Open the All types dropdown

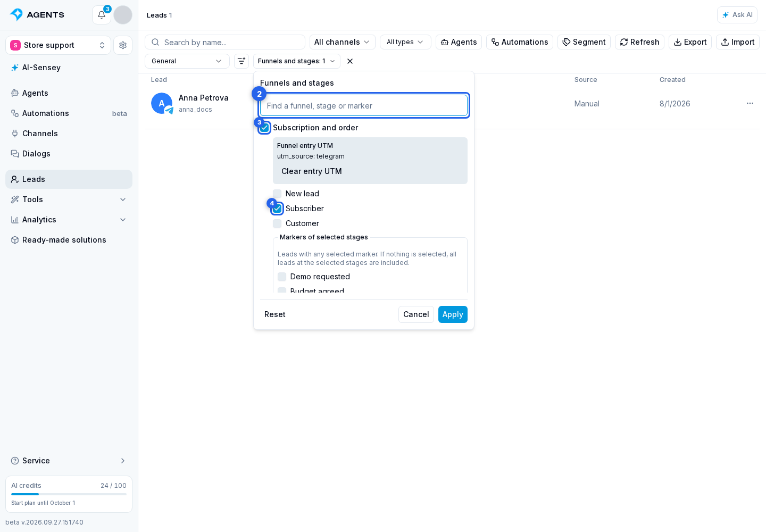click(x=405, y=42)
